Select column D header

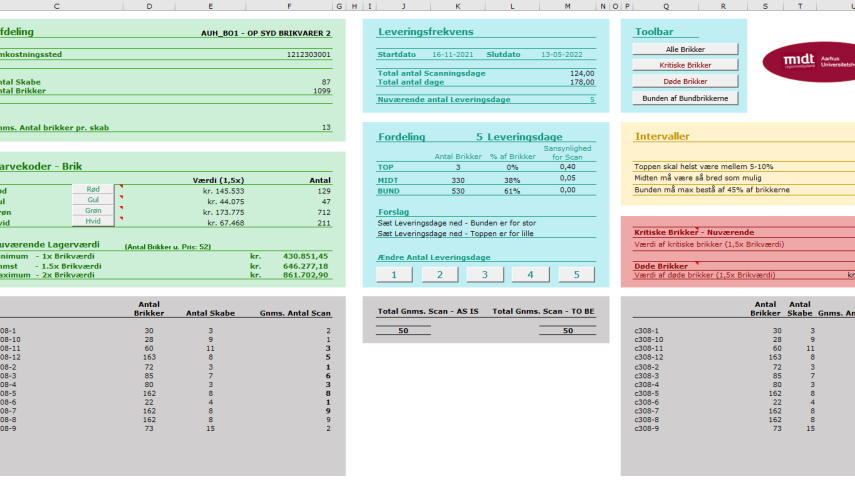coord(149,6)
